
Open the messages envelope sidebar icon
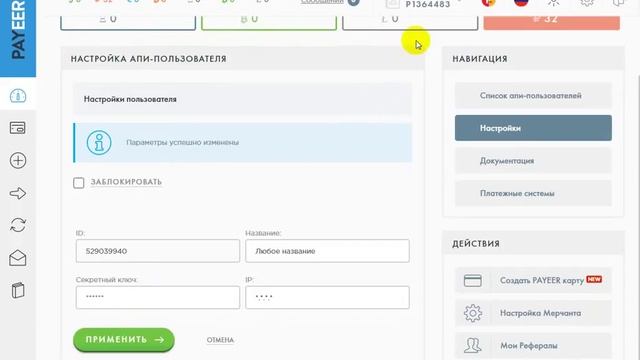pyautogui.click(x=18, y=258)
